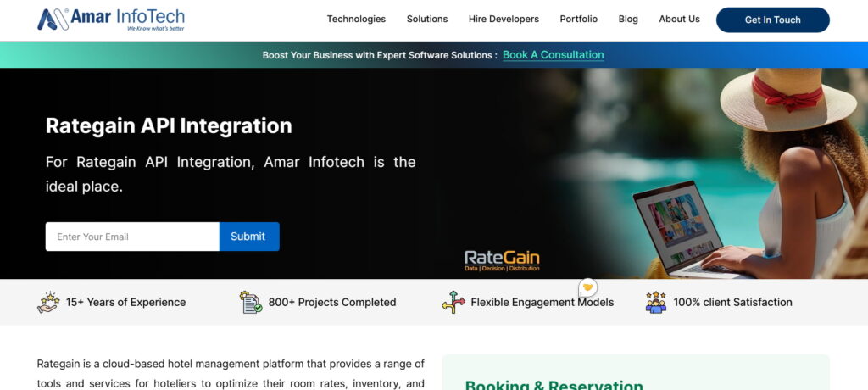Viewport: 868px width, 390px height.
Task: Select the "800+ Projects Completed" text
Action: tap(332, 303)
